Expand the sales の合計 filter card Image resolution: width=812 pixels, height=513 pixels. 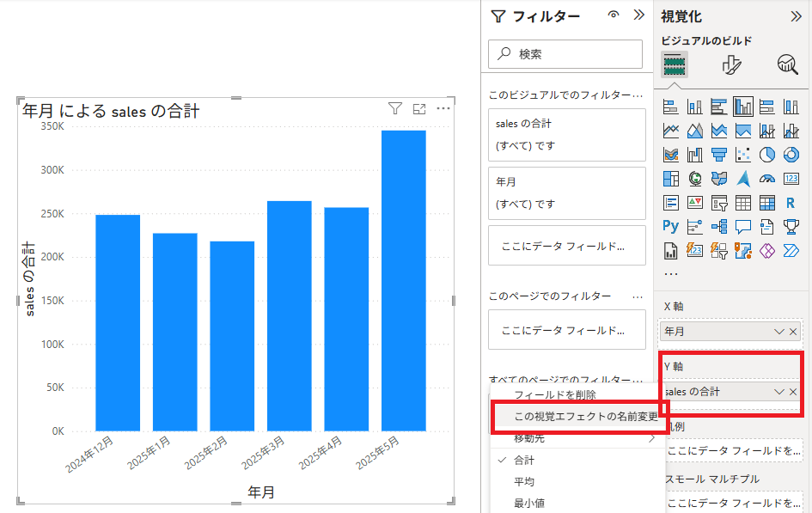pyautogui.click(x=567, y=135)
